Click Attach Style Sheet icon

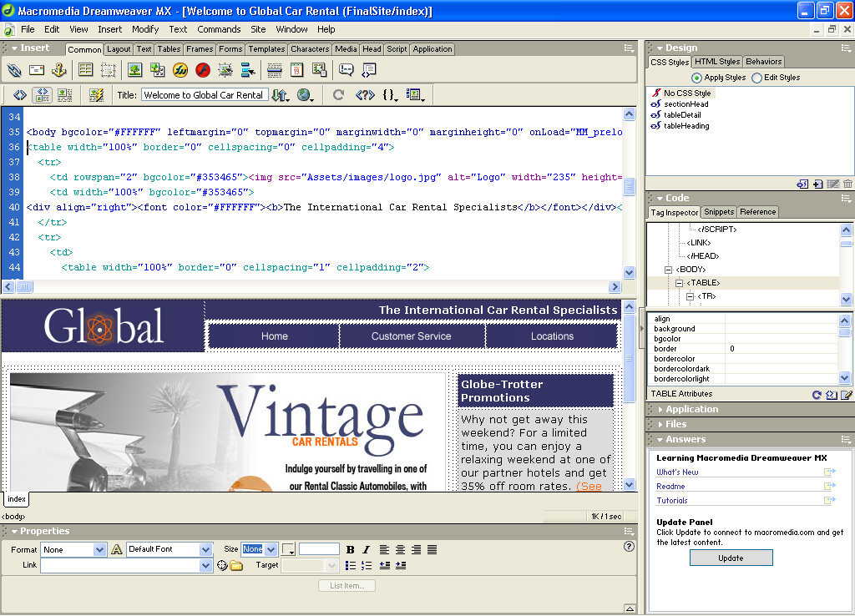802,184
